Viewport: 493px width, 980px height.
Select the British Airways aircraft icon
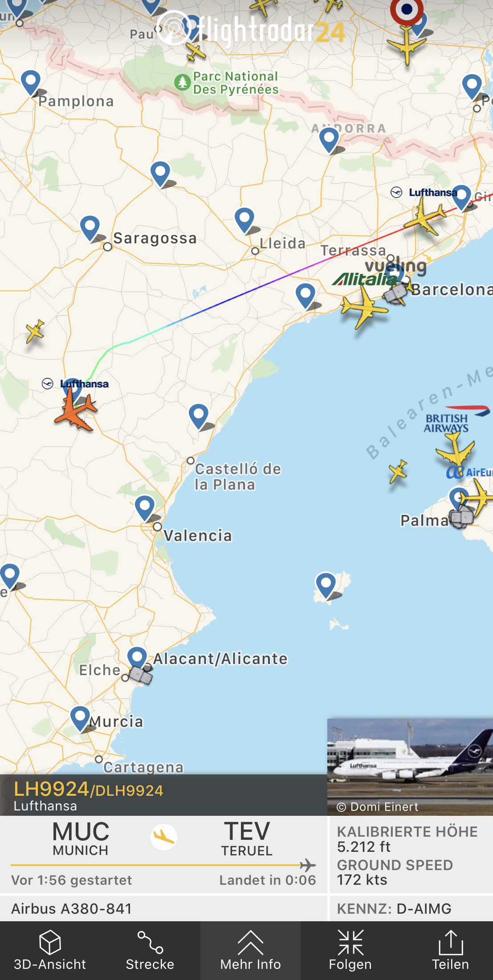(x=455, y=450)
